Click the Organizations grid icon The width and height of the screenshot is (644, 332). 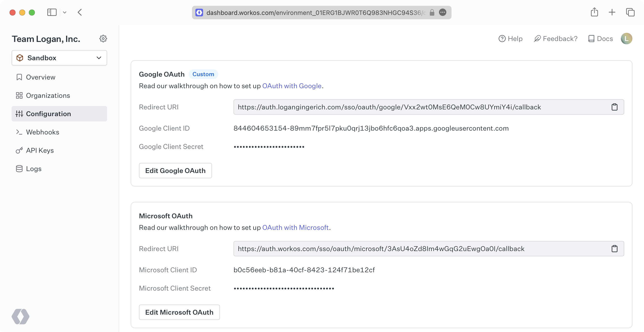(x=19, y=95)
